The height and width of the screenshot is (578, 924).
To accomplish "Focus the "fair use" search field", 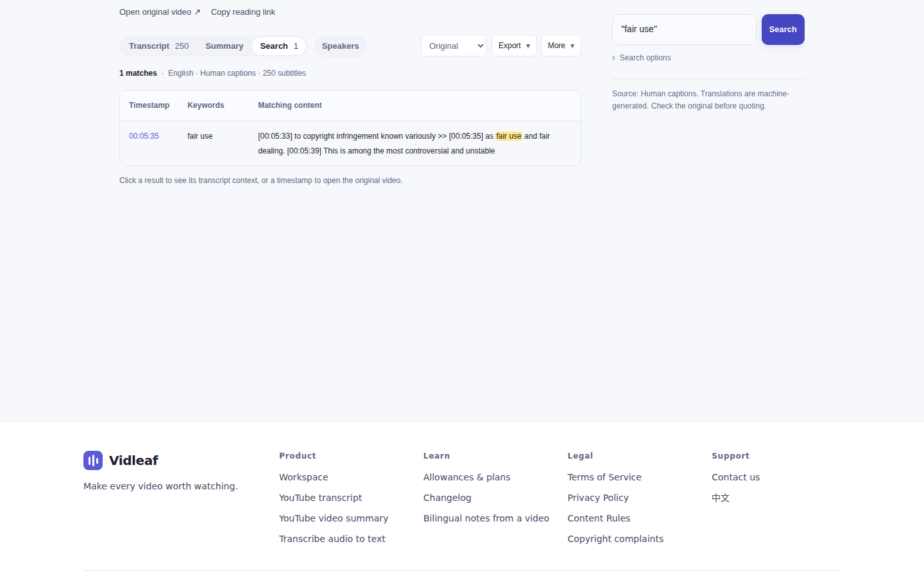I will click(x=684, y=30).
